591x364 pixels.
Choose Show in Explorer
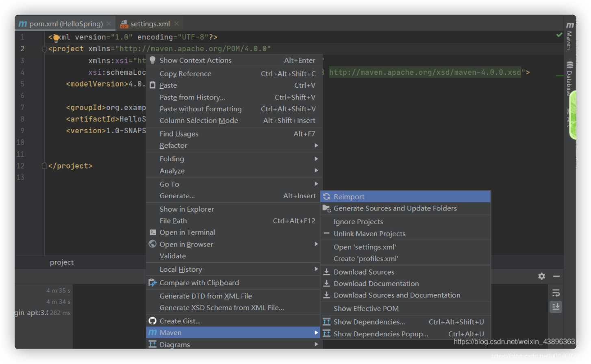click(x=234, y=209)
